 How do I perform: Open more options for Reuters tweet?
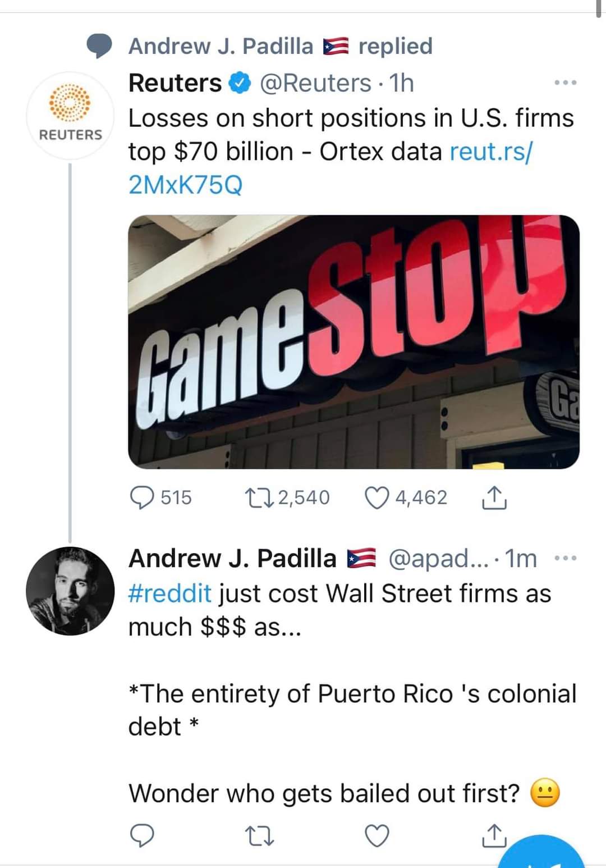pos(565,83)
